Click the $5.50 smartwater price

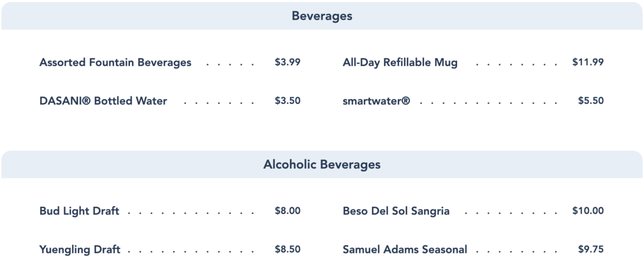click(591, 100)
